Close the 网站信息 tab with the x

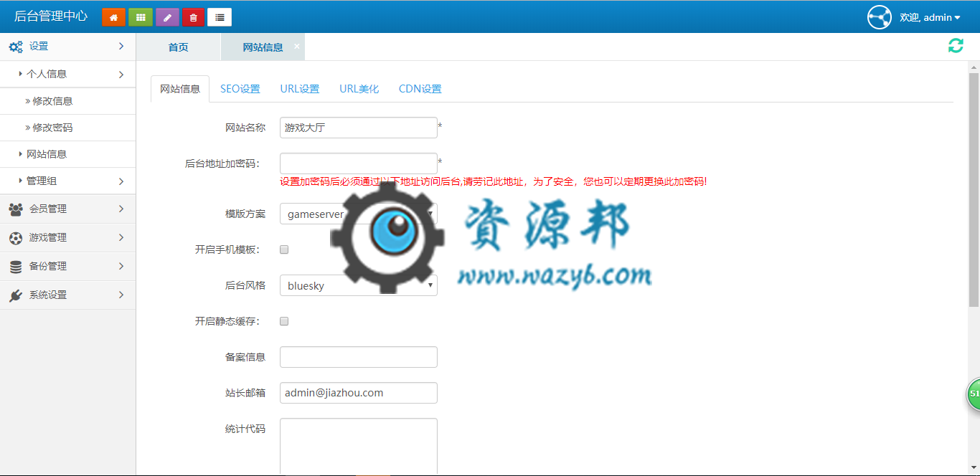pos(297,46)
